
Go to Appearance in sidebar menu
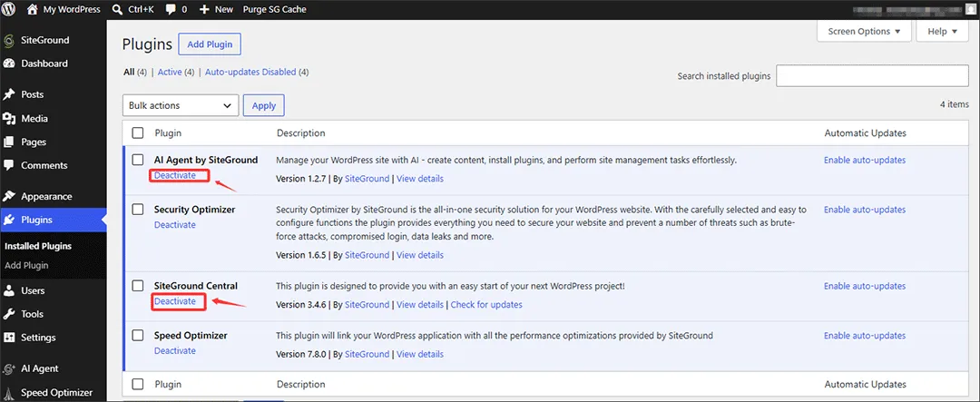coord(46,196)
